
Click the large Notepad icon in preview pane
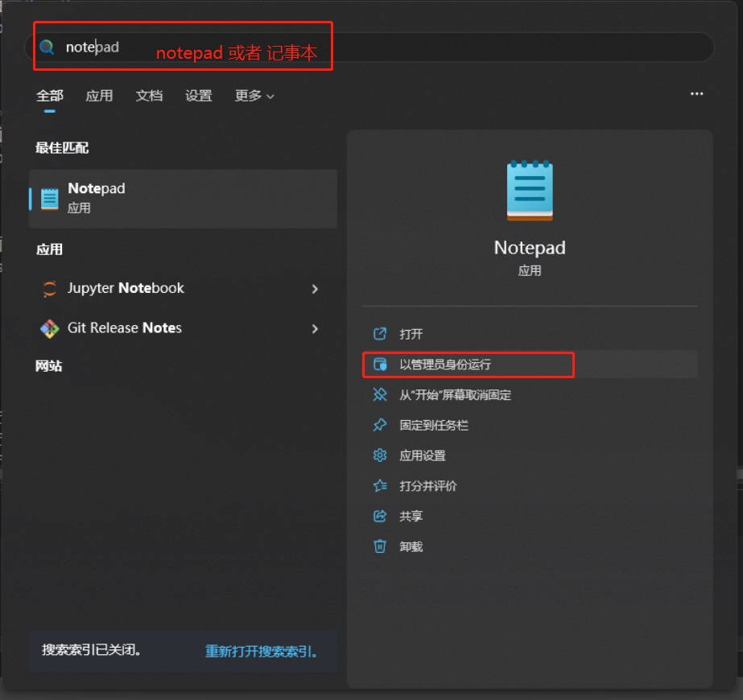(x=530, y=191)
